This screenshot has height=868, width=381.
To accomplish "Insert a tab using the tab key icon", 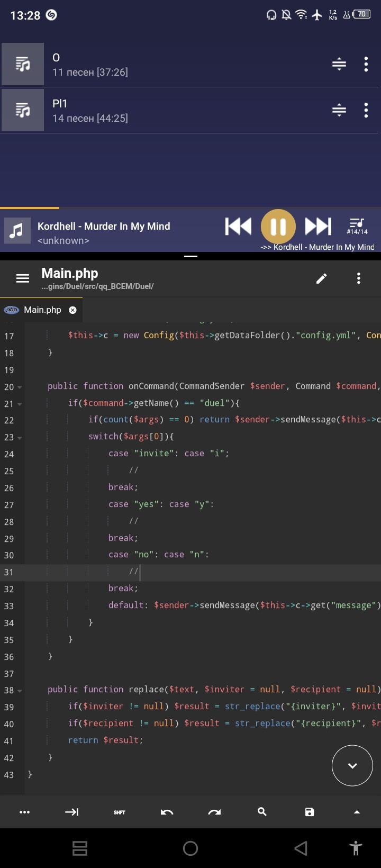I will pos(71,812).
